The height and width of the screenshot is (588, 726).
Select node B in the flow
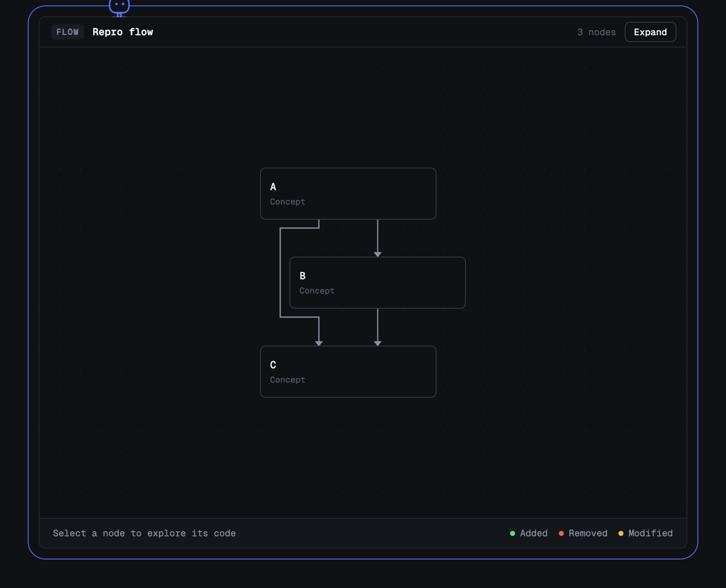pos(377,283)
